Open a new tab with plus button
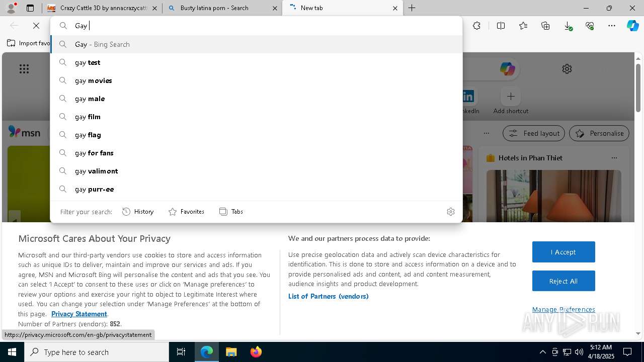 click(412, 8)
